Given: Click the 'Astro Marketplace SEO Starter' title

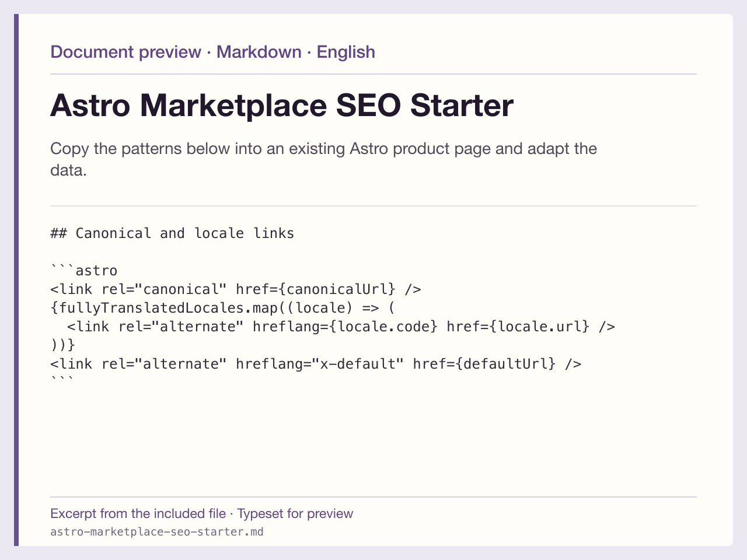Looking at the screenshot, I should click(x=282, y=106).
